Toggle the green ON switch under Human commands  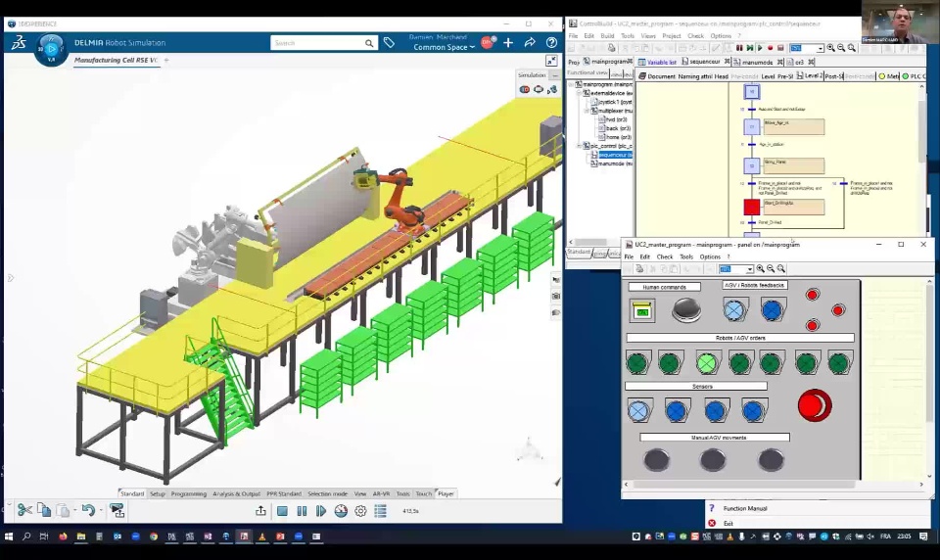click(642, 310)
